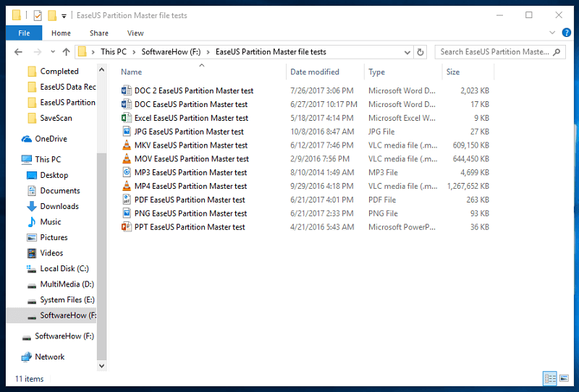
Task: Expand the chevron after SoftwareHow (F:) in address bar
Action: coord(208,52)
